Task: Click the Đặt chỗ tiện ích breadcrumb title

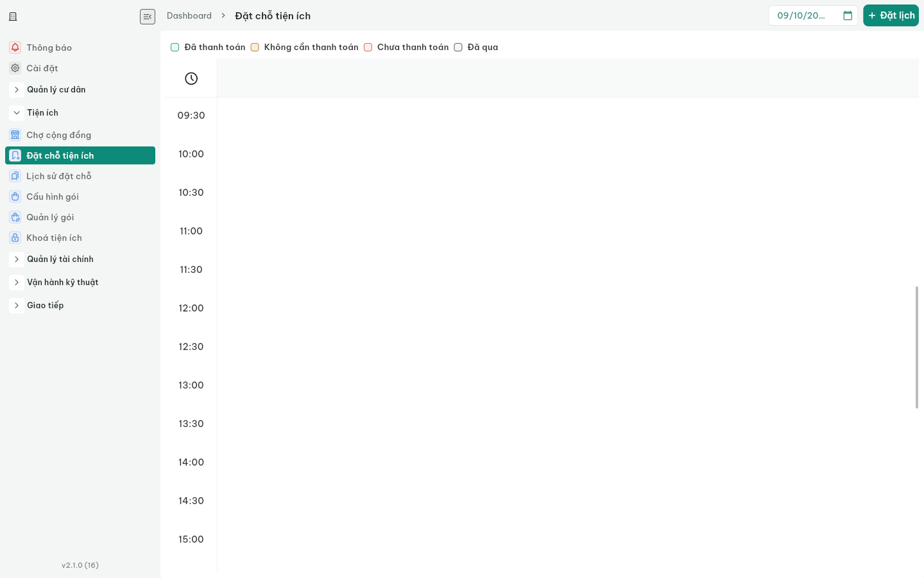Action: [273, 16]
